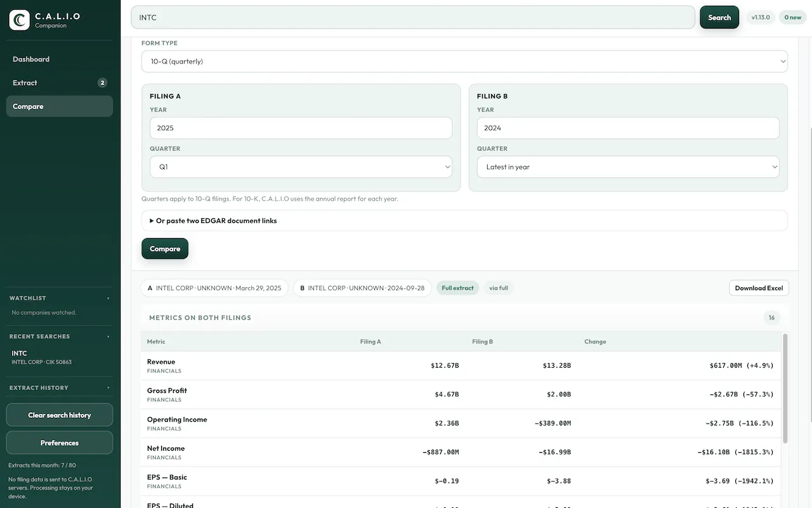The height and width of the screenshot is (508, 812).
Task: Click the metrics table vertical scrollbar
Action: [785, 388]
